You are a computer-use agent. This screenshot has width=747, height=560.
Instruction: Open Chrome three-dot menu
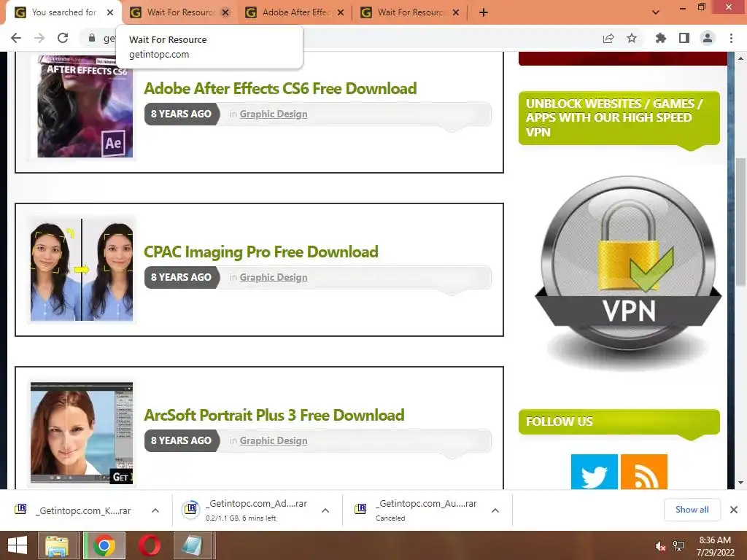pyautogui.click(x=731, y=38)
